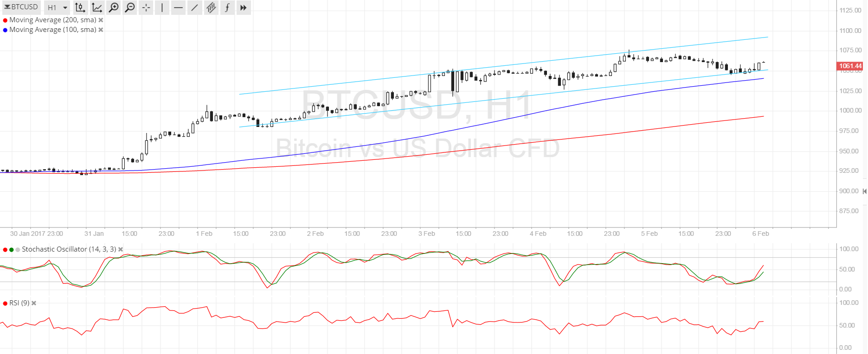Select the vertical line drawing tool
Image resolution: width=868 pixels, height=354 pixels.
[162, 7]
